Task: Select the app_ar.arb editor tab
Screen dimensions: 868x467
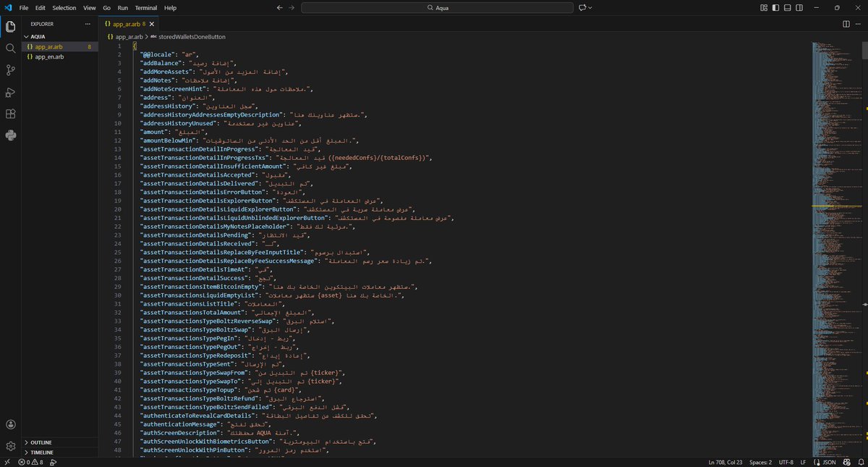Action: coord(127,24)
